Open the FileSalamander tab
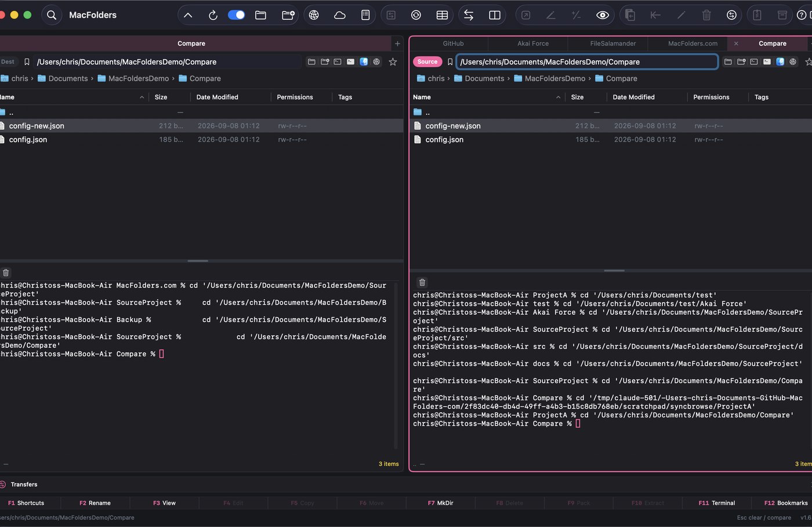The image size is (812, 527). pos(613,43)
